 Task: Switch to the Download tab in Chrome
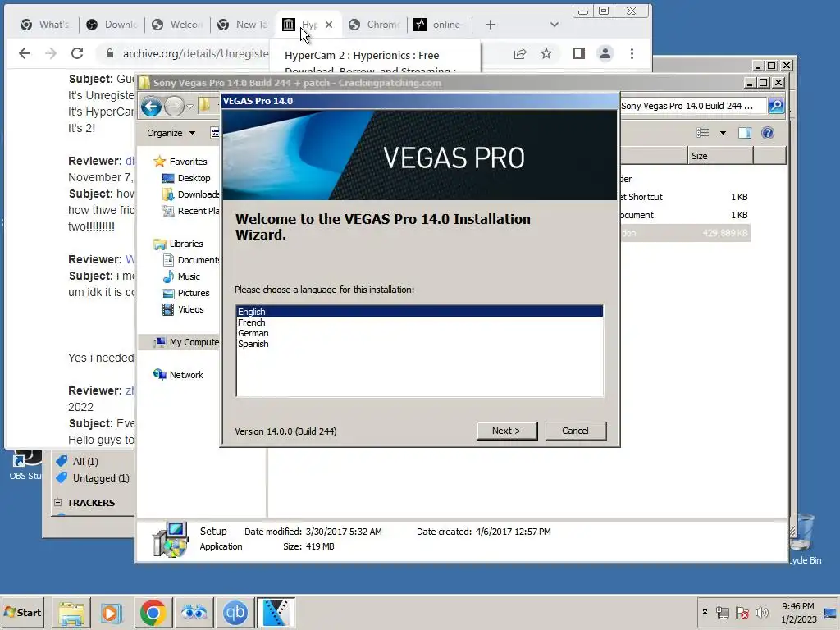click(112, 25)
